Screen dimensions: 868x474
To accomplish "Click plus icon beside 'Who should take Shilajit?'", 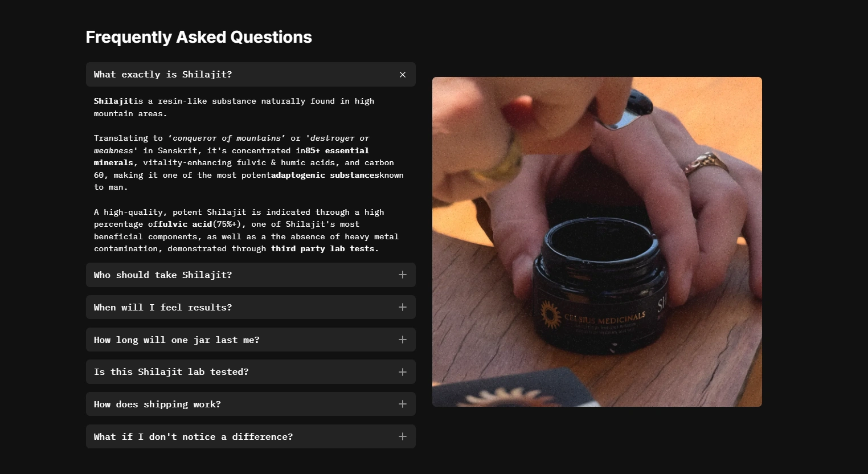I will [x=403, y=275].
